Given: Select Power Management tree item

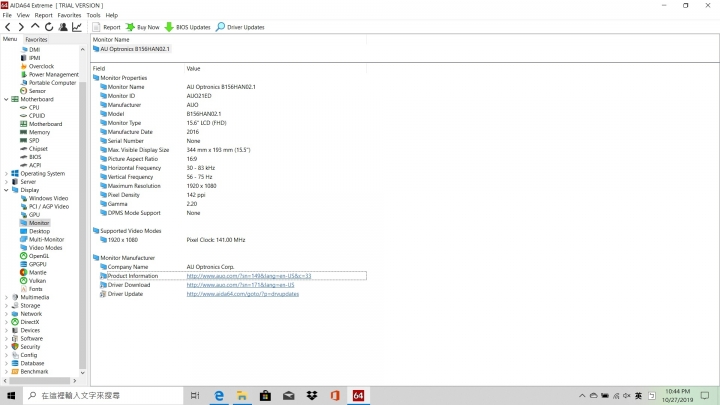Looking at the screenshot, I should pyautogui.click(x=53, y=74).
